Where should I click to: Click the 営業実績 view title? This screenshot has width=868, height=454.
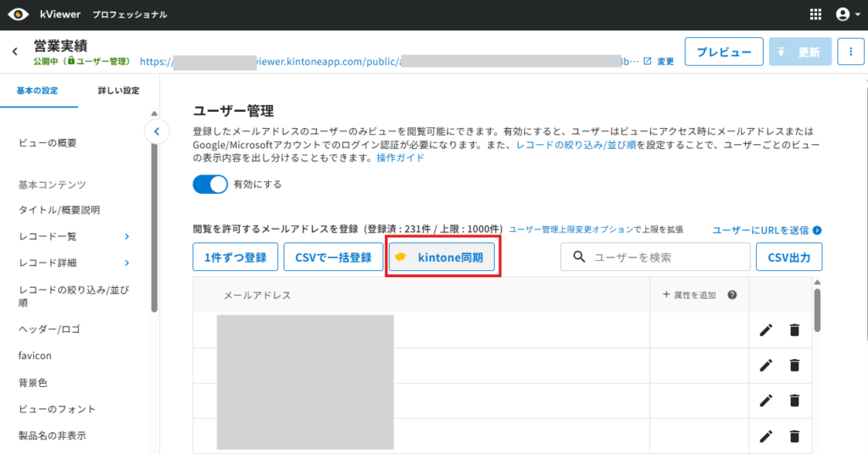pyautogui.click(x=60, y=46)
